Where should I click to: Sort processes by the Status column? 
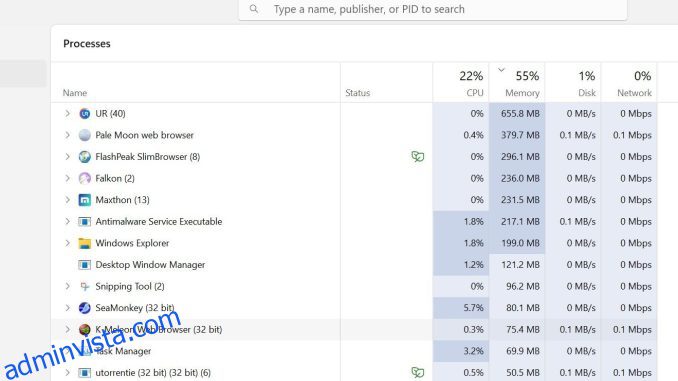pyautogui.click(x=358, y=93)
